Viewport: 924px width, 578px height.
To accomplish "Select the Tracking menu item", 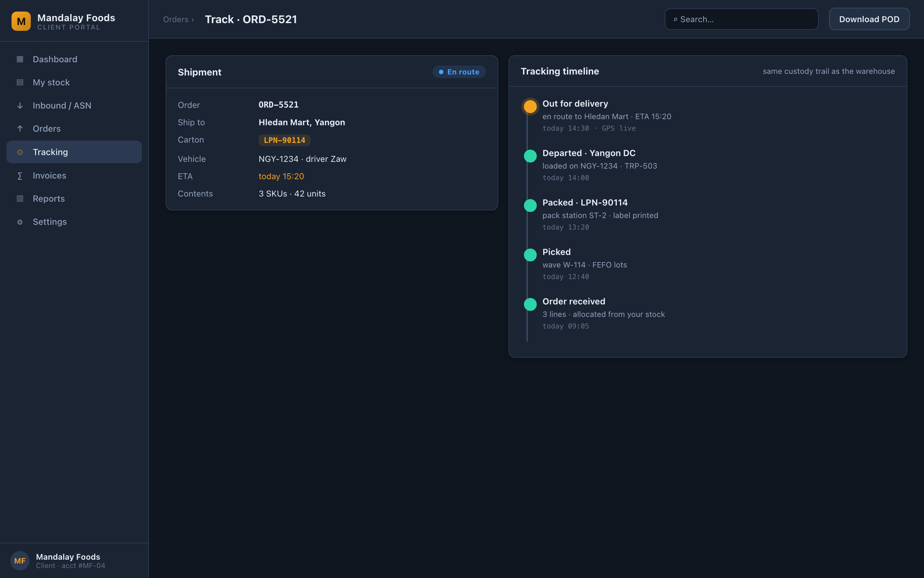I will click(x=74, y=152).
